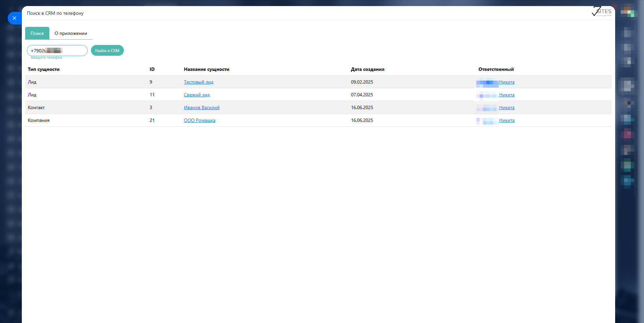Click the Название сущности column header

coord(206,69)
